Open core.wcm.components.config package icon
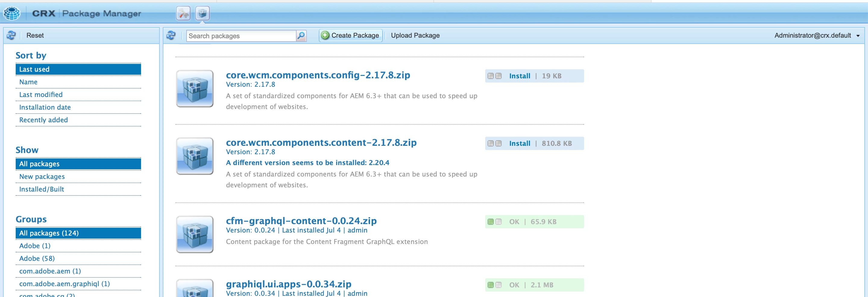 click(x=195, y=89)
